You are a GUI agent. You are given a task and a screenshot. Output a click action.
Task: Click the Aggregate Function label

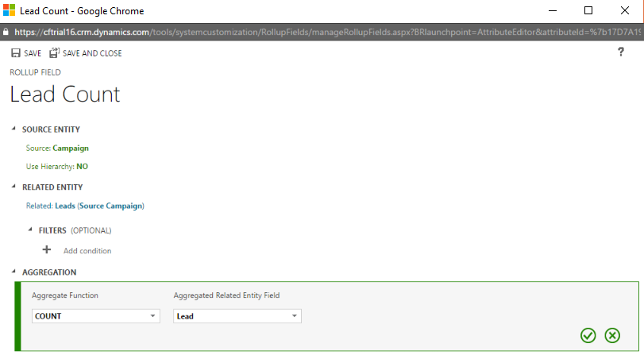click(x=65, y=295)
